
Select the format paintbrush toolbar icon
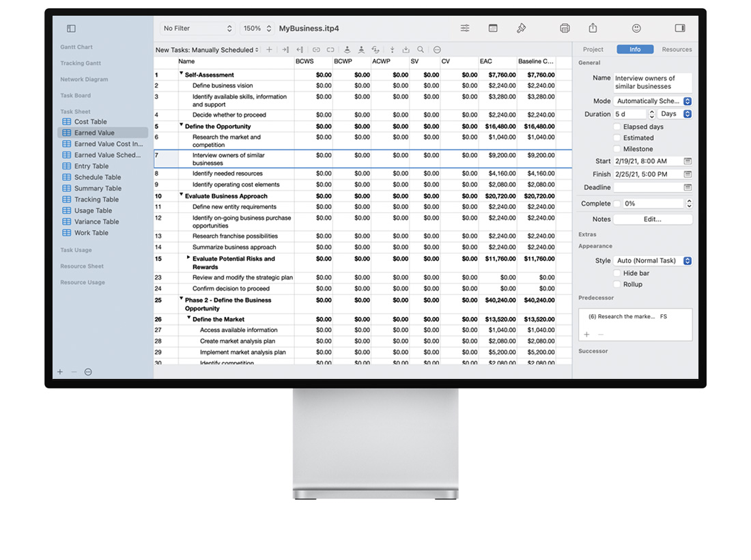[x=521, y=28]
